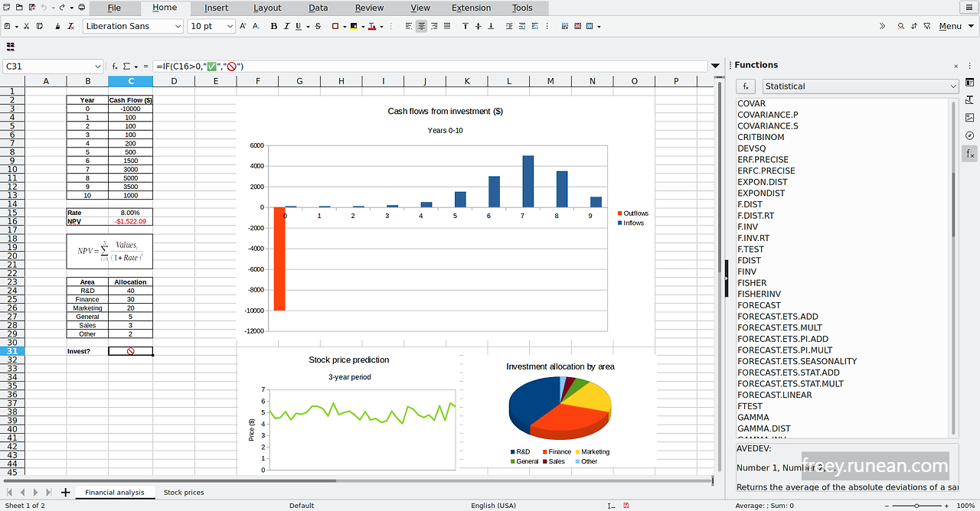Click the Print icon in the top toolbar
Image resolution: width=980 pixels, height=511 pixels.
[x=81, y=6]
